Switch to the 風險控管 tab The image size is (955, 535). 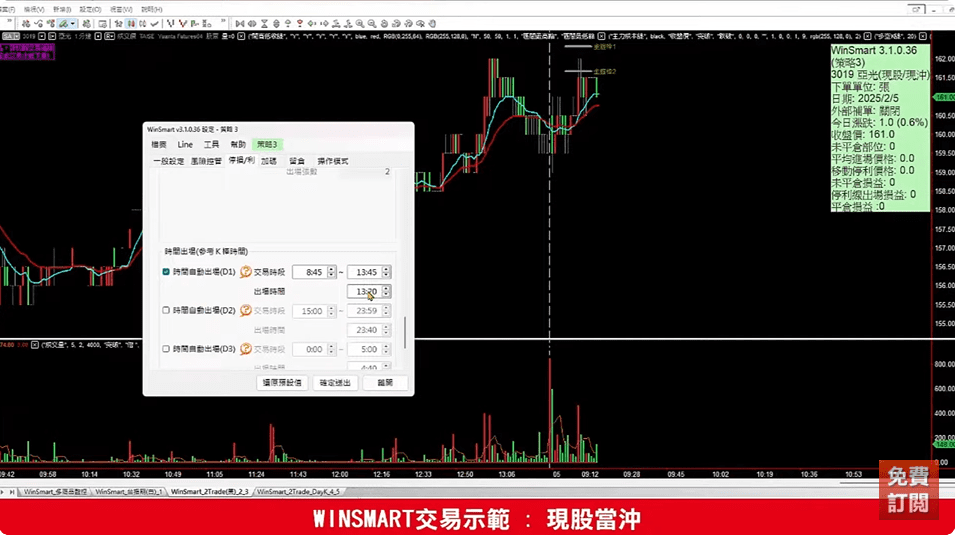(x=206, y=161)
